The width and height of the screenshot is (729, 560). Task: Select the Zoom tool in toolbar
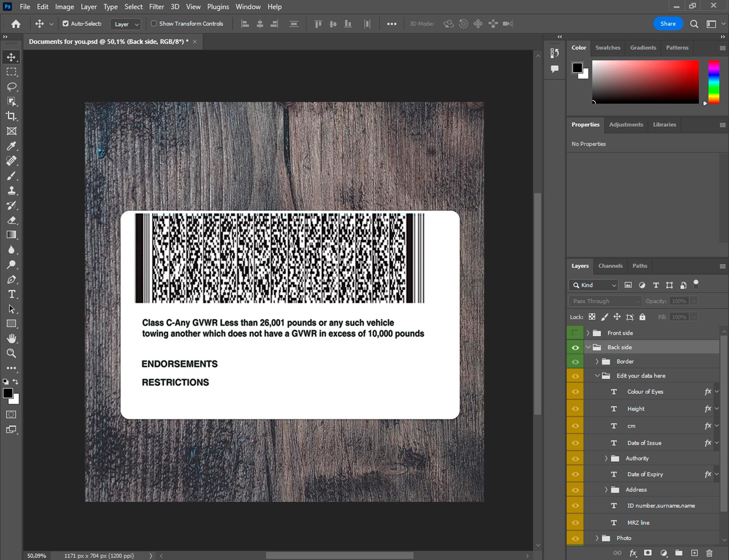pos(12,353)
